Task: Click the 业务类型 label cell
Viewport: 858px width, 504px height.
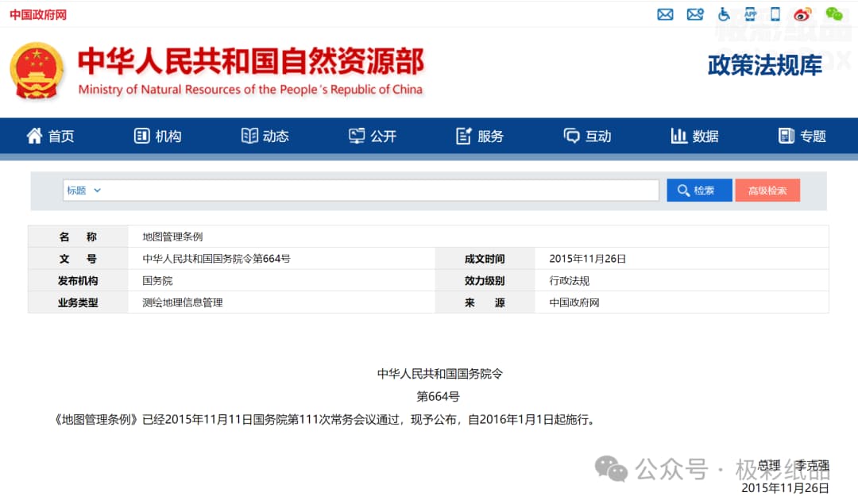Action: click(78, 302)
